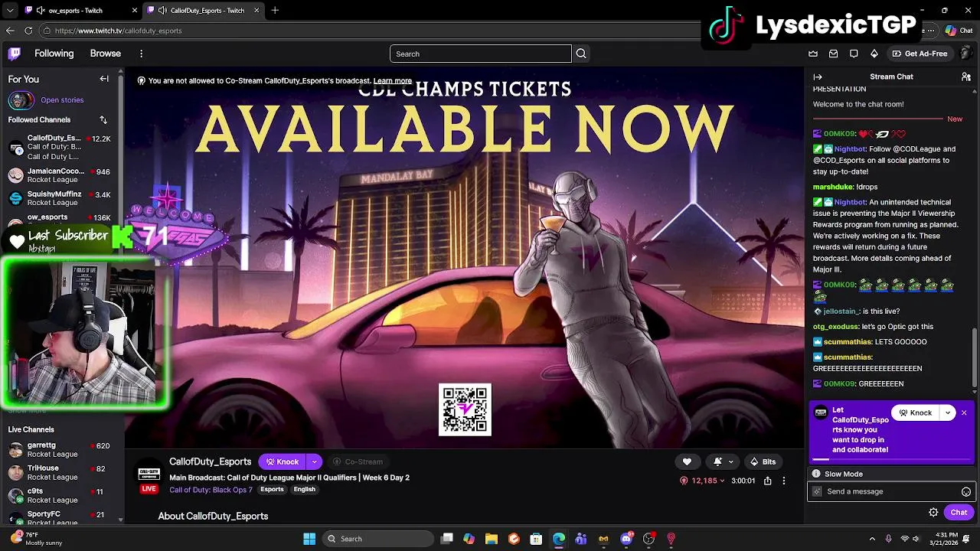Send message with Chat button
This screenshot has height=551, width=980.
click(959, 512)
